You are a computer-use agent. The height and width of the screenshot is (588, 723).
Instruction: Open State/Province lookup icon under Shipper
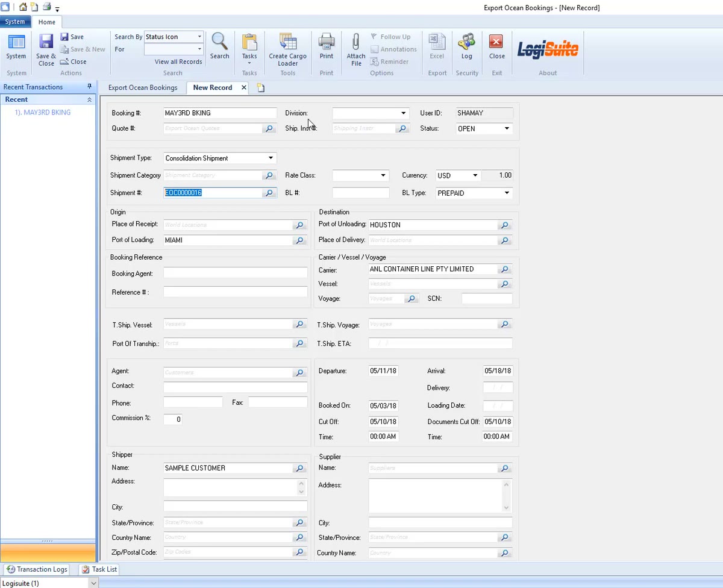coord(299,523)
